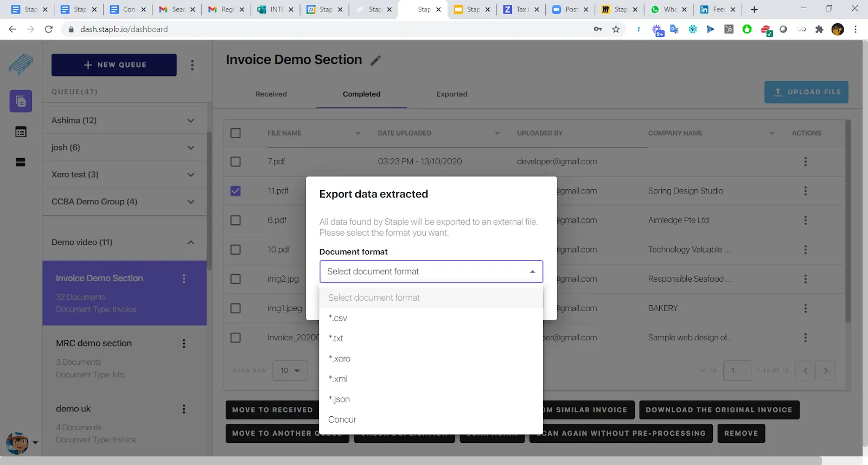Reload the page using the browser refresh icon

pyautogui.click(x=49, y=29)
